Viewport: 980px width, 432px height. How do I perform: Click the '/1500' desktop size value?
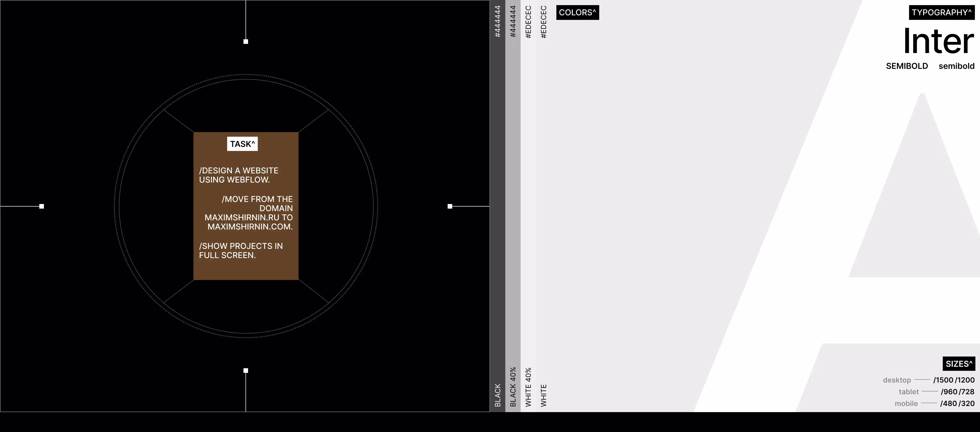pos(943,380)
